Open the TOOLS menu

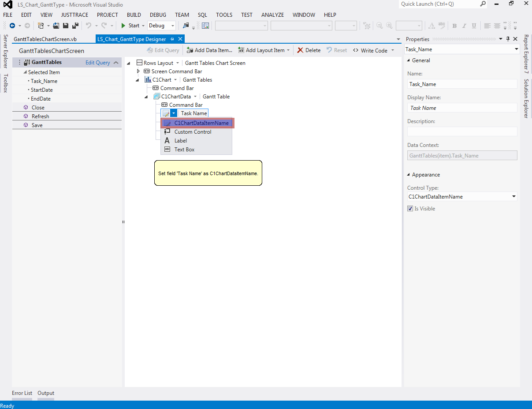(224, 15)
